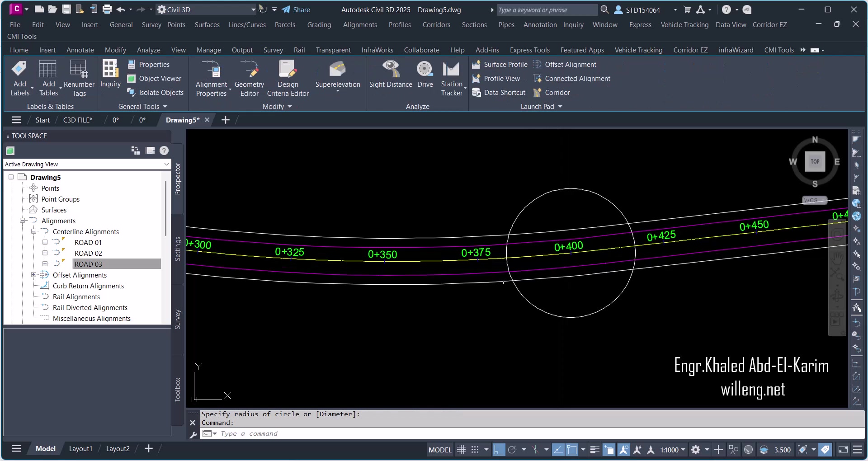Open the Design Criteria Editor
The image size is (868, 461).
click(288, 79)
